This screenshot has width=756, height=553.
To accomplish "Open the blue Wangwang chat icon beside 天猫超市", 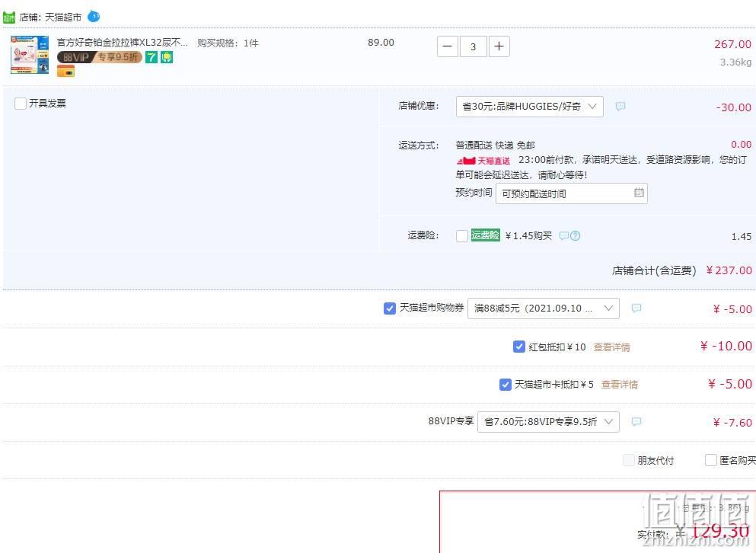I will click(x=94, y=17).
